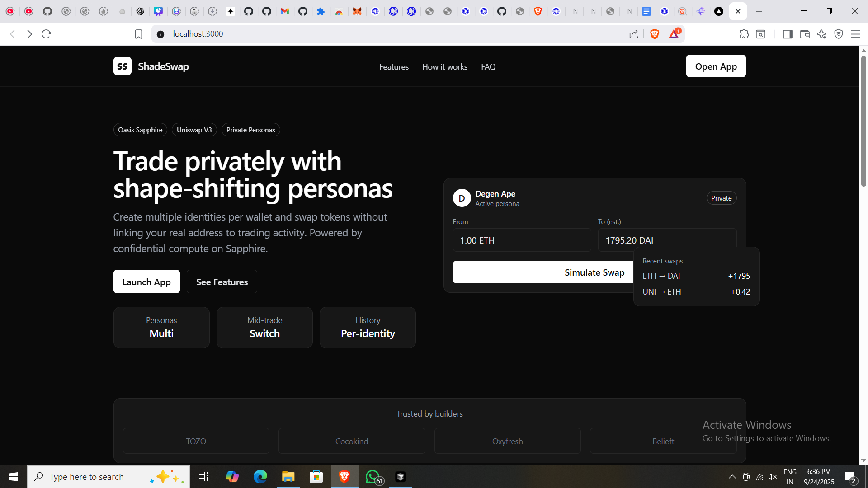Screen dimensions: 868x488
Task: Open the new tab plus button
Action: coord(759,11)
